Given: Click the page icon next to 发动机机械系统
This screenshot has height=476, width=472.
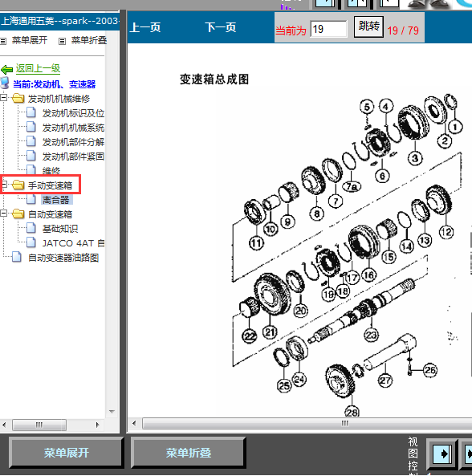Looking at the screenshot, I should (x=31, y=127).
